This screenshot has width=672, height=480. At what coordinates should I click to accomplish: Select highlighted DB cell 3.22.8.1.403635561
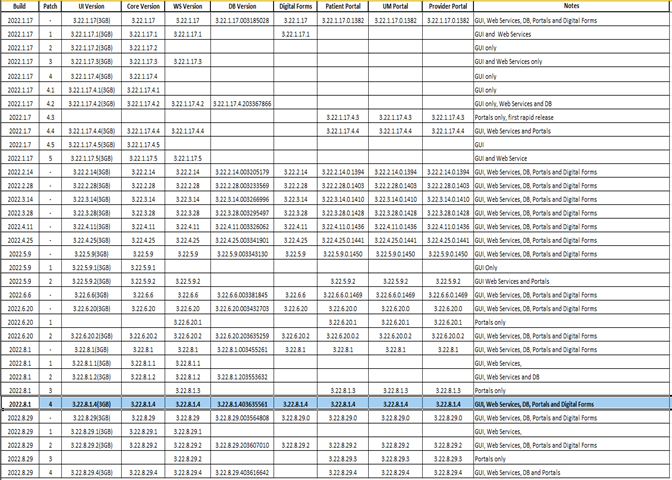240,403
